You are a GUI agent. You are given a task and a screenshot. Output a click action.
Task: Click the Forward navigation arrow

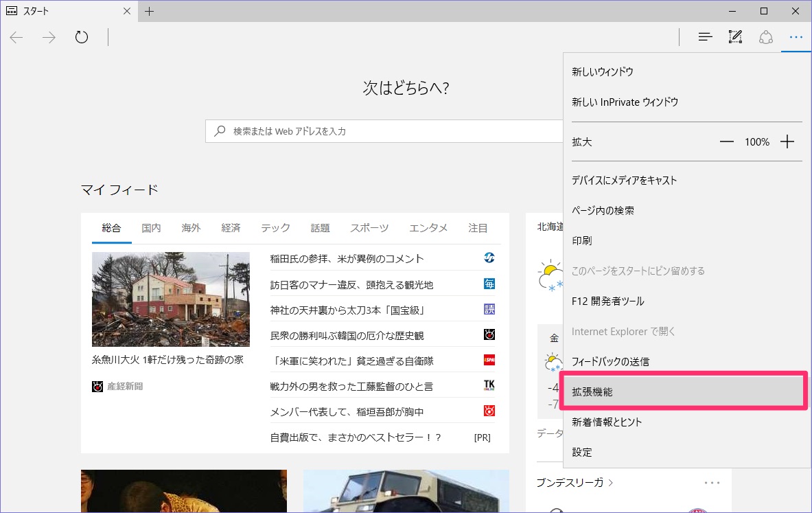(49, 37)
